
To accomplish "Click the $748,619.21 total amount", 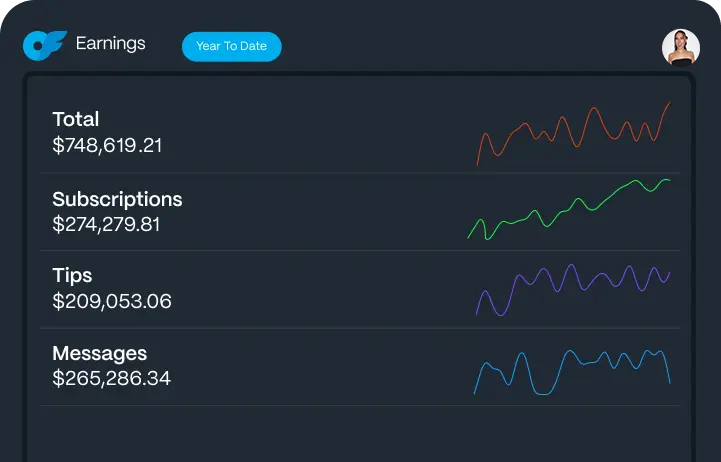I will [107, 146].
